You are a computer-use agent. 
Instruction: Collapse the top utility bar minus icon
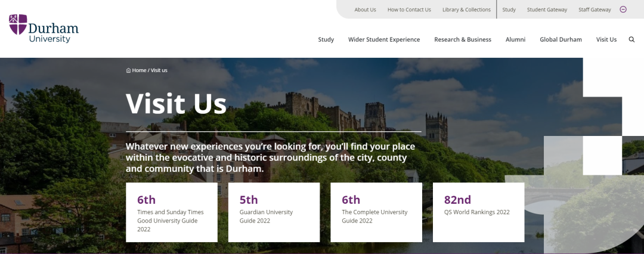pos(623,10)
